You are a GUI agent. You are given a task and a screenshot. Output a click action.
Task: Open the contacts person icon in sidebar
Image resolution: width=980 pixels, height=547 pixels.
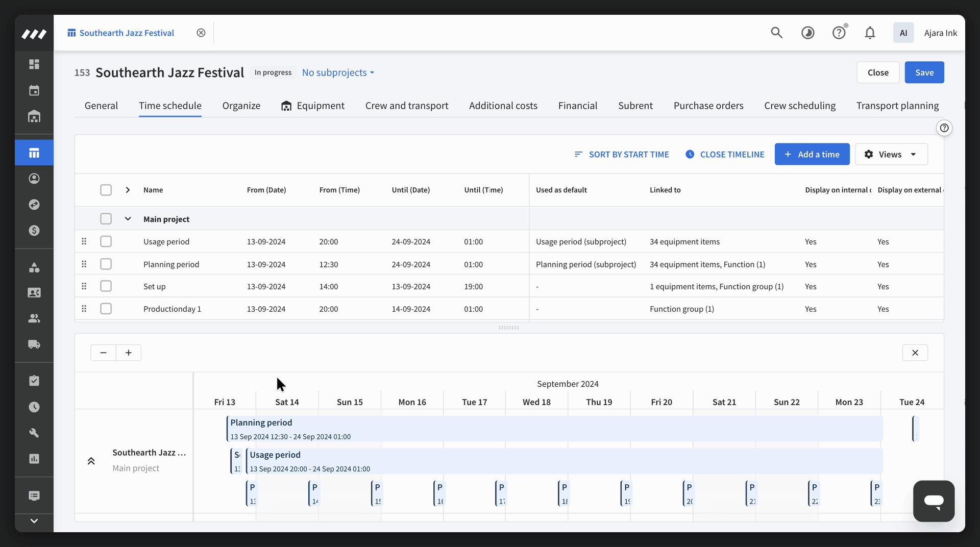(34, 179)
